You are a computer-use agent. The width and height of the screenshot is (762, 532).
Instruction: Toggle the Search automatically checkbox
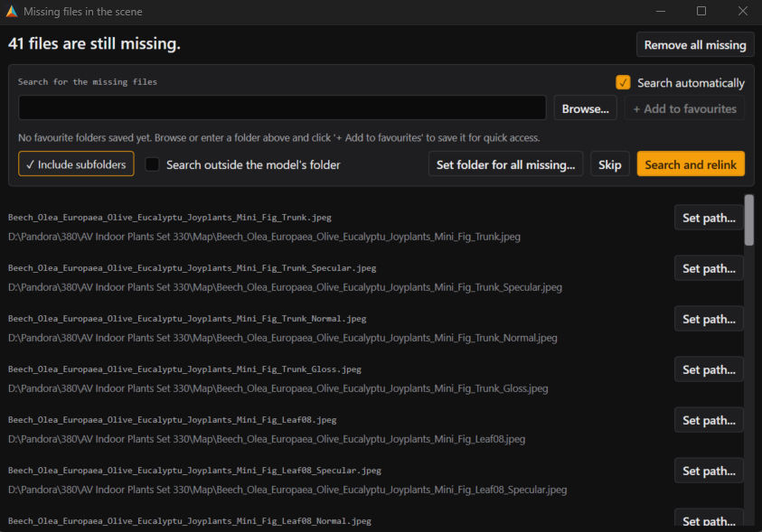tap(623, 82)
